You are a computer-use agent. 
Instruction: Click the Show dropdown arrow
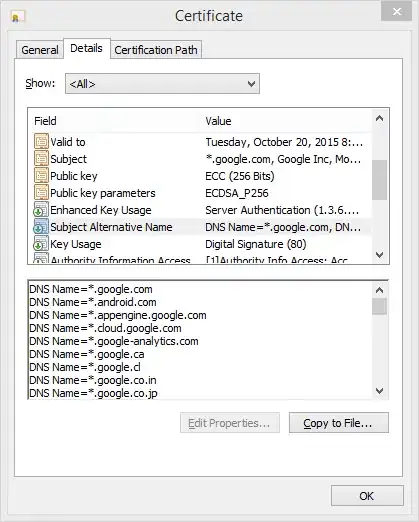tap(252, 84)
